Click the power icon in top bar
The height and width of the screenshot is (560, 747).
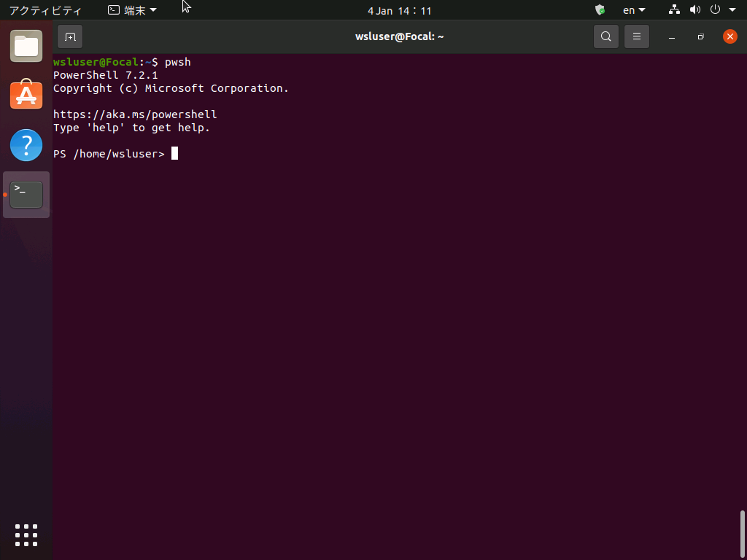click(715, 9)
